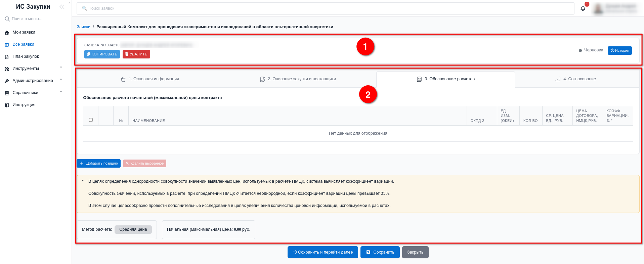Expand the Администрирование menu chevron
Image resolution: width=644 pixels, height=264 pixels.
point(61,79)
